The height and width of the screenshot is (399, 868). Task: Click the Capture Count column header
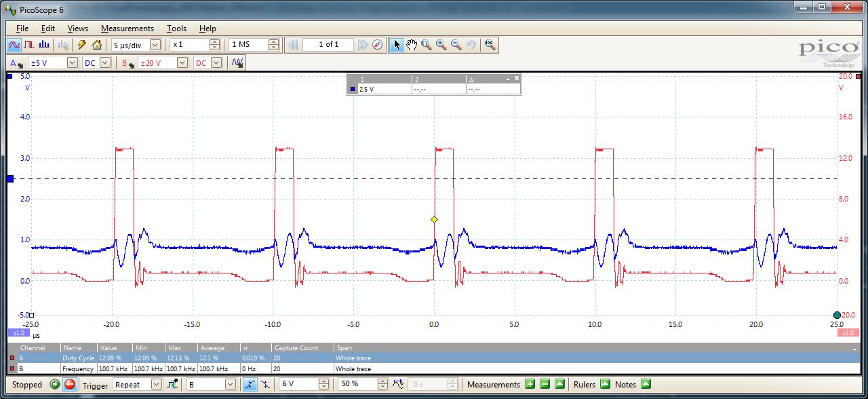(x=302, y=347)
